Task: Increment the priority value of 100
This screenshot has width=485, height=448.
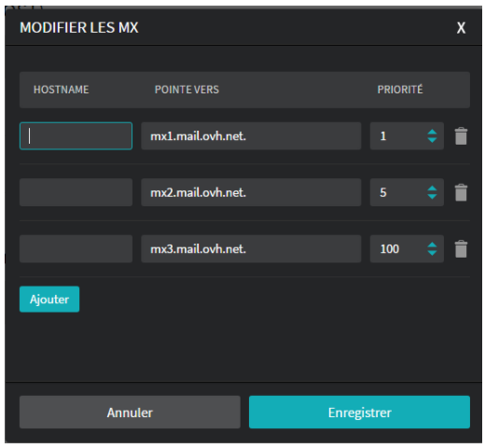Action: pos(432,245)
